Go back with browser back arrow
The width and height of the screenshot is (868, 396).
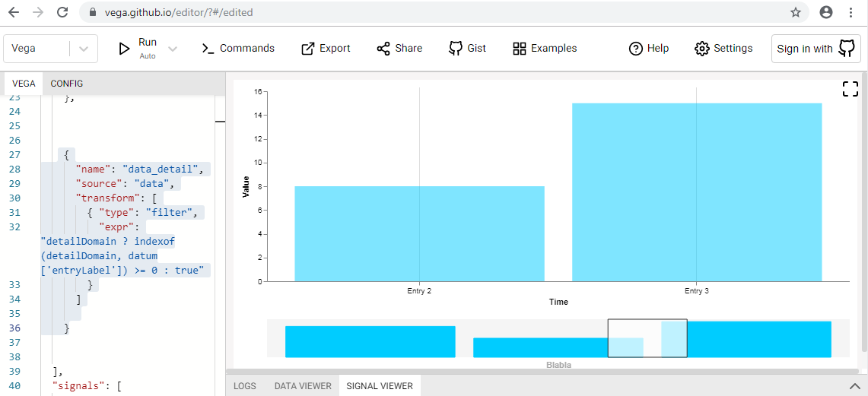point(14,12)
